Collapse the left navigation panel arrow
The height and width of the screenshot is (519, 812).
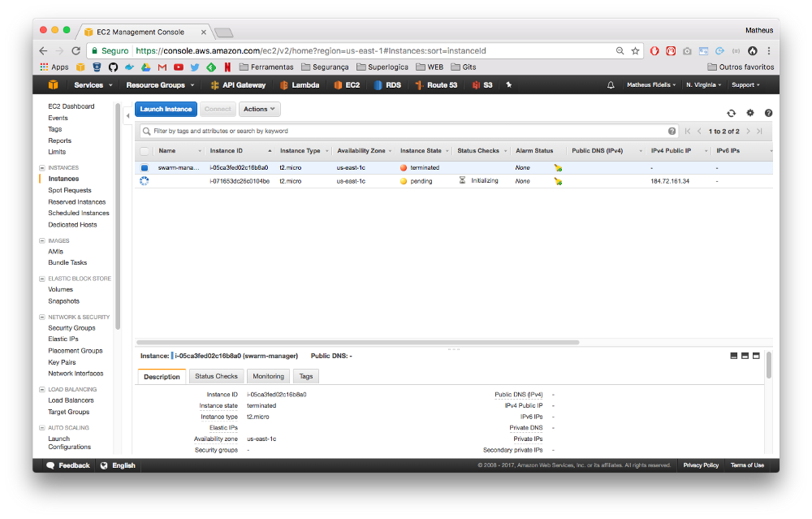point(128,116)
